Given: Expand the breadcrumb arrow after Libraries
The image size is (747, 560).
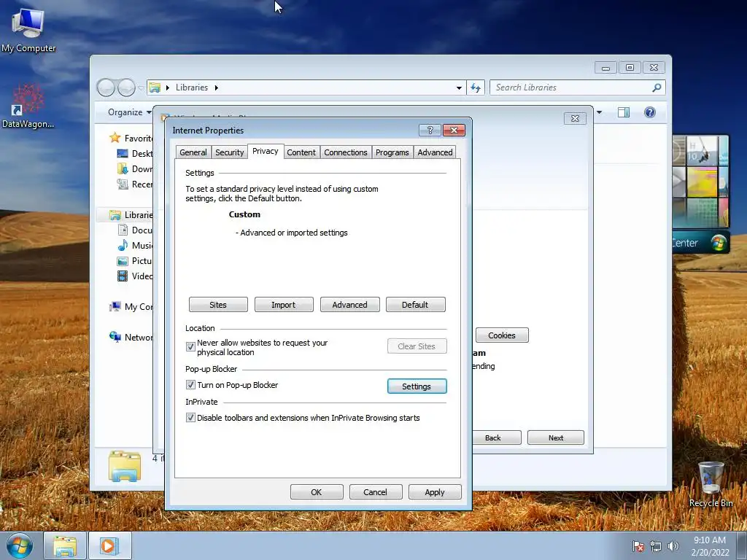Looking at the screenshot, I should [216, 87].
